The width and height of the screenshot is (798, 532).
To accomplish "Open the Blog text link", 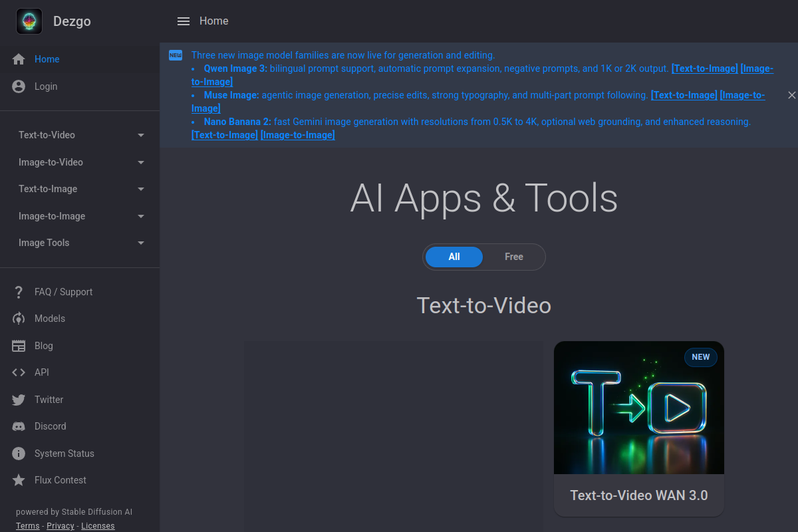I will [x=44, y=346].
